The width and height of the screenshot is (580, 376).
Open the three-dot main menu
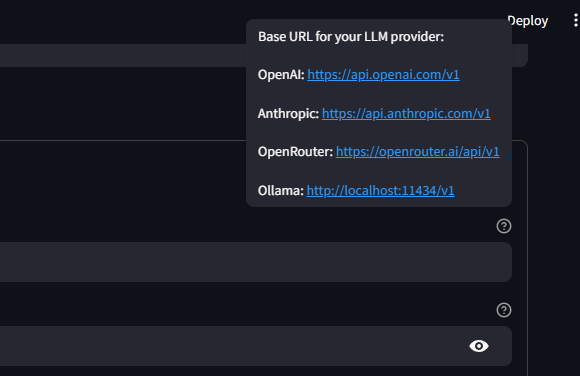[x=576, y=20]
